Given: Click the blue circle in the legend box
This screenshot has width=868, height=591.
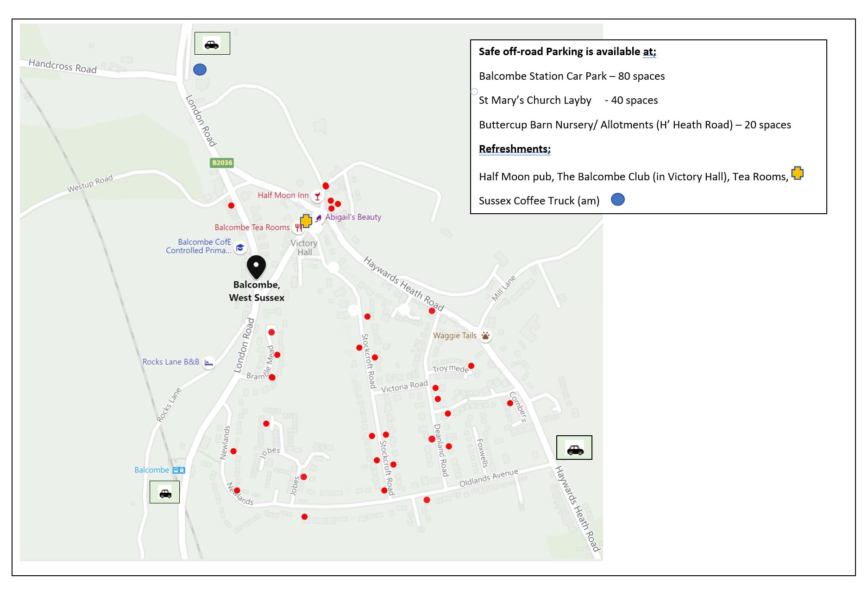Looking at the screenshot, I should coord(617,199).
